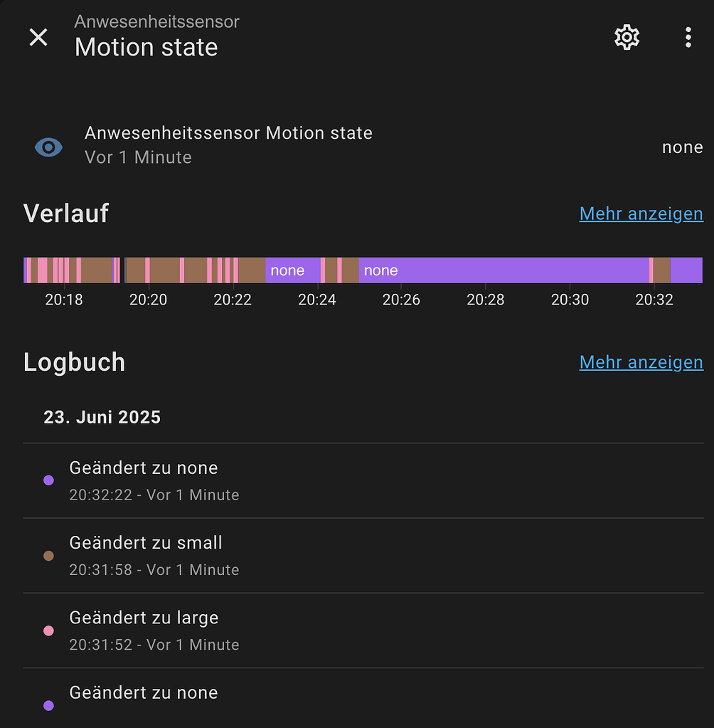Viewport: 714px width, 728px height.
Task: Click the pink dot beside 'Geändert zu large'
Action: click(48, 630)
